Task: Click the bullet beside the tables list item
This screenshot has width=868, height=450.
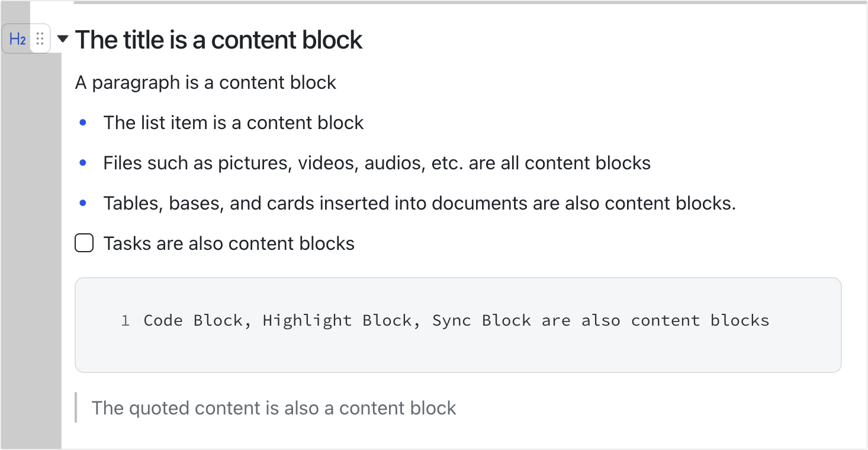Action: pos(83,202)
